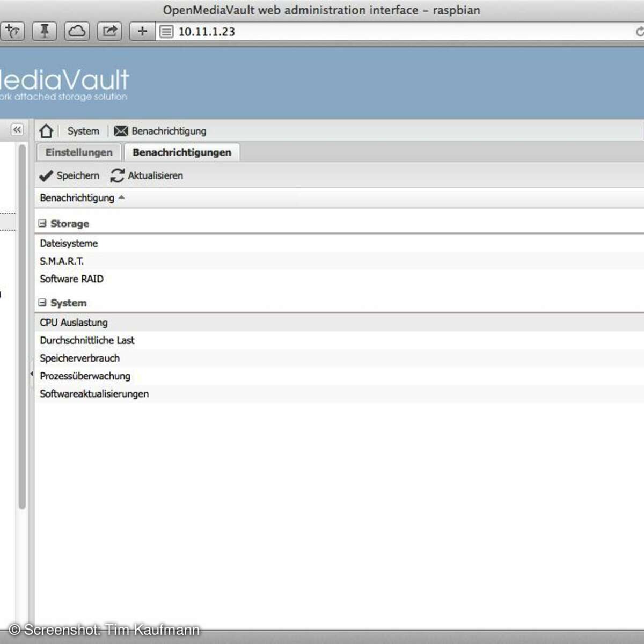Click the iCloud tabs cloud button
Viewport: 644px width, 644px height.
coord(77,32)
